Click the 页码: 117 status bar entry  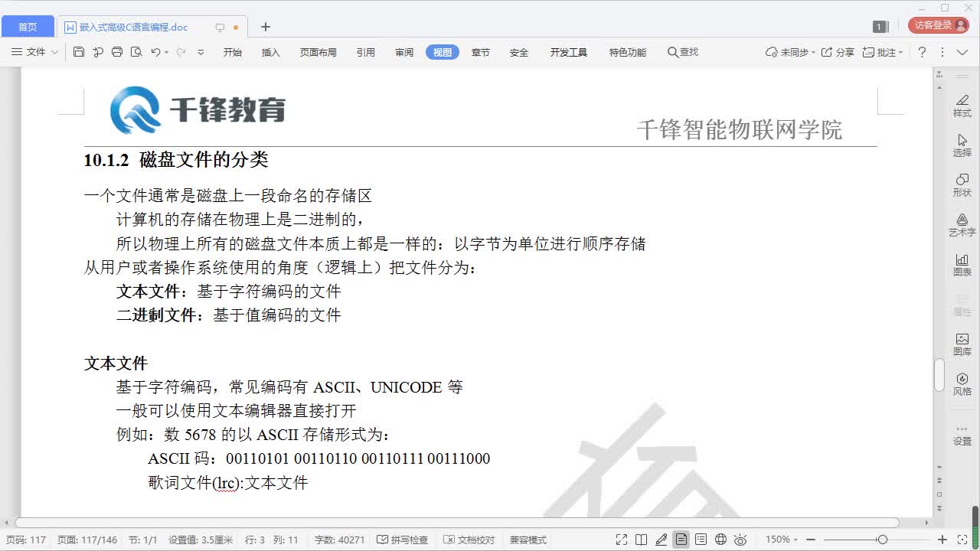(x=26, y=540)
